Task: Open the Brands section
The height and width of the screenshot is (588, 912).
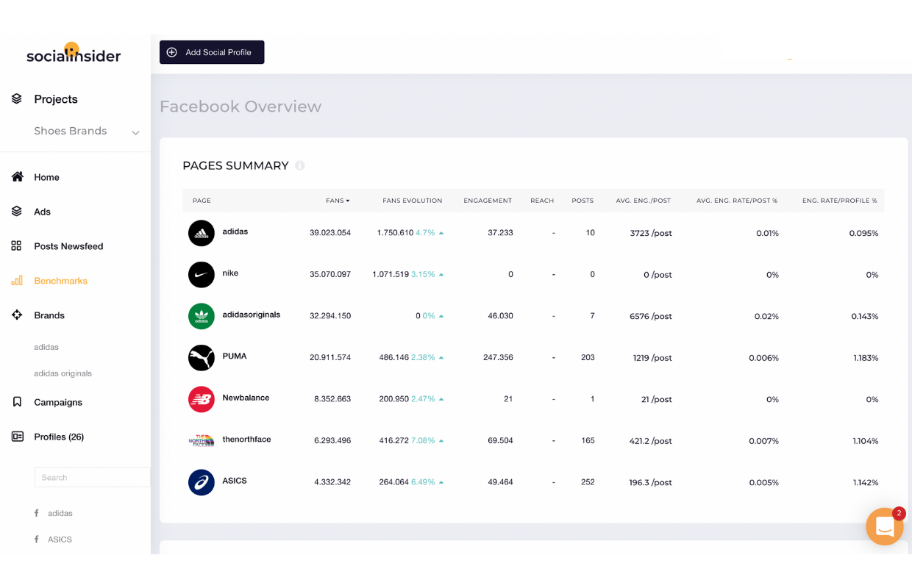Action: coord(49,315)
